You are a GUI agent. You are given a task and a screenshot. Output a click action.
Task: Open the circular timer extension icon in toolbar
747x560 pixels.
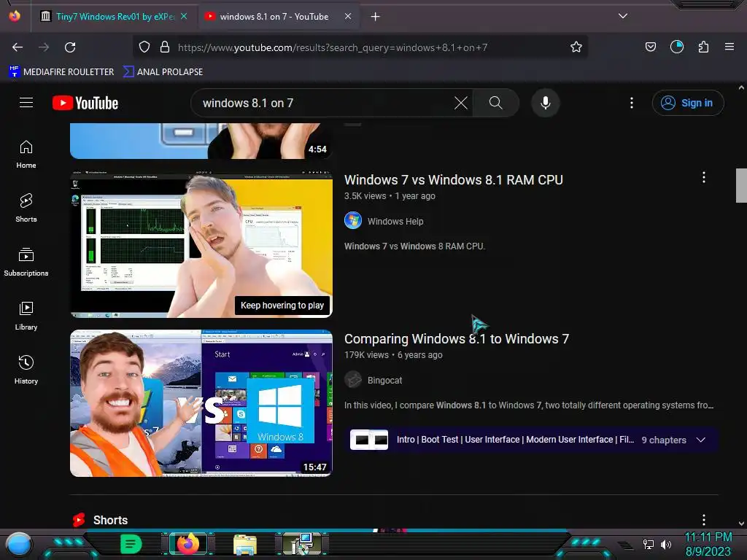(676, 47)
